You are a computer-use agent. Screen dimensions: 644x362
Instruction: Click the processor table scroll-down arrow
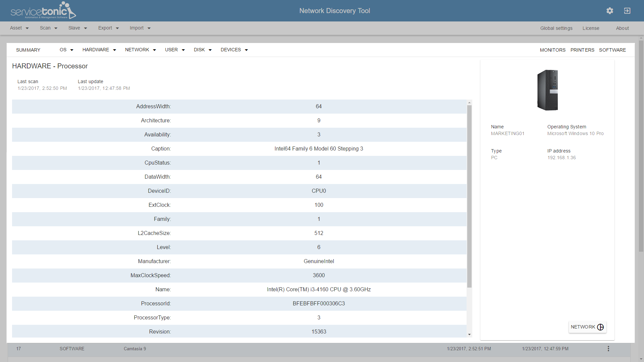pyautogui.click(x=469, y=335)
